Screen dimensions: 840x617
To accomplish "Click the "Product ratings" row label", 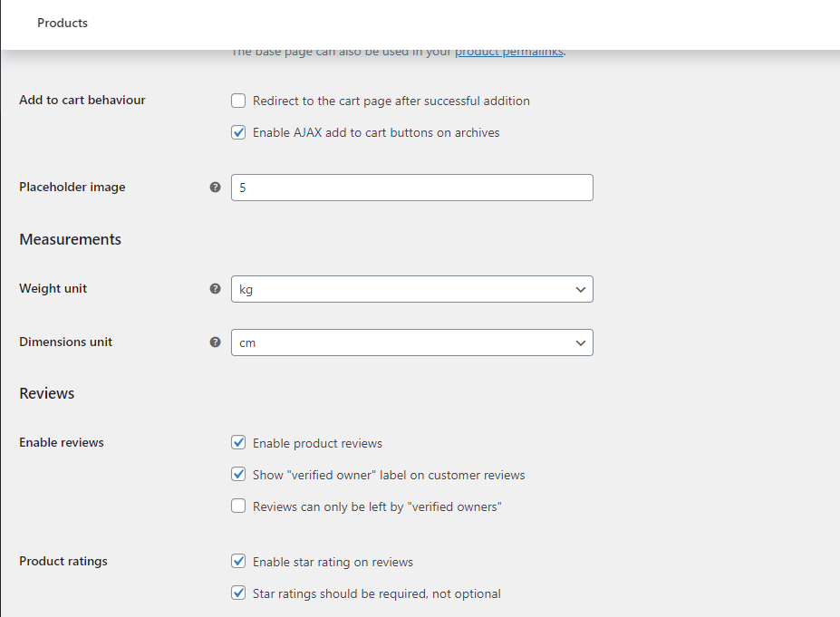I will click(x=63, y=561).
